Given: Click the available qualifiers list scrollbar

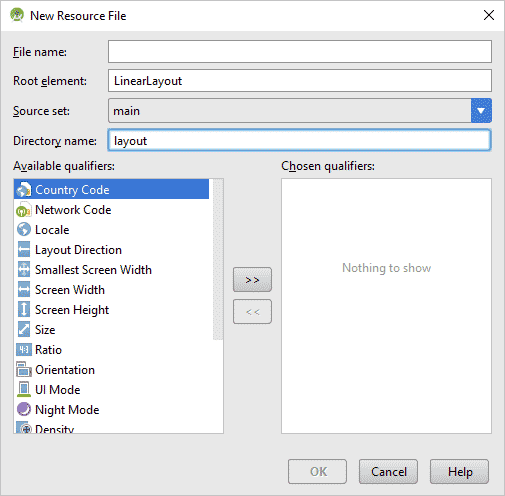Looking at the screenshot, I should [x=218, y=259].
